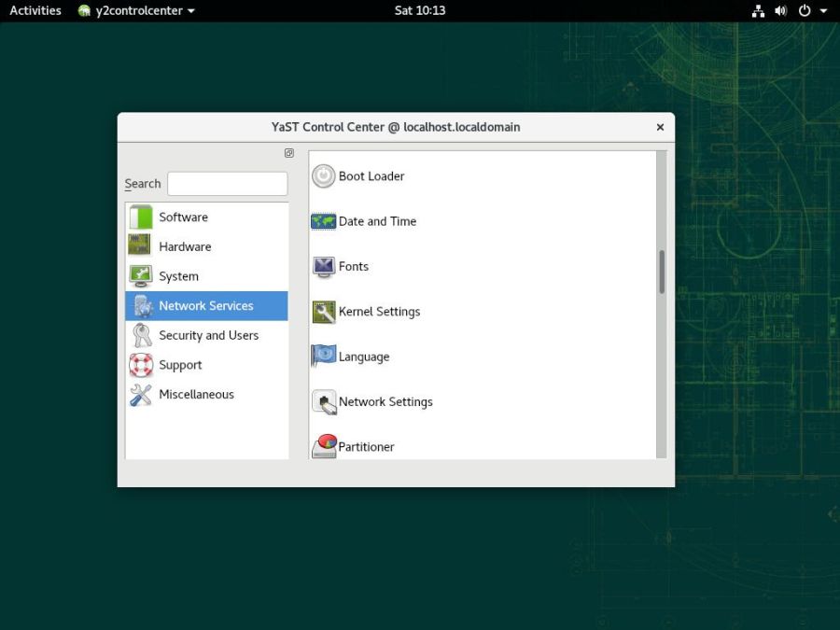The height and width of the screenshot is (630, 840).
Task: Open the Activities overview
Action: (x=35, y=10)
